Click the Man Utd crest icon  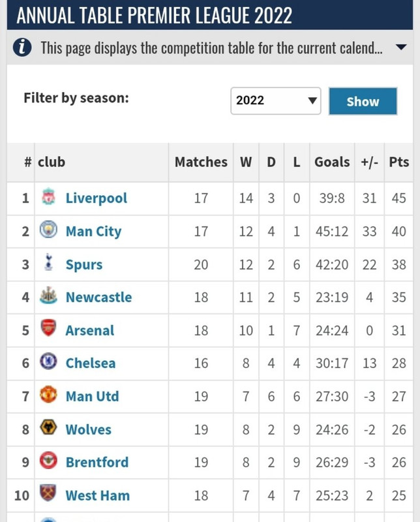tap(49, 395)
